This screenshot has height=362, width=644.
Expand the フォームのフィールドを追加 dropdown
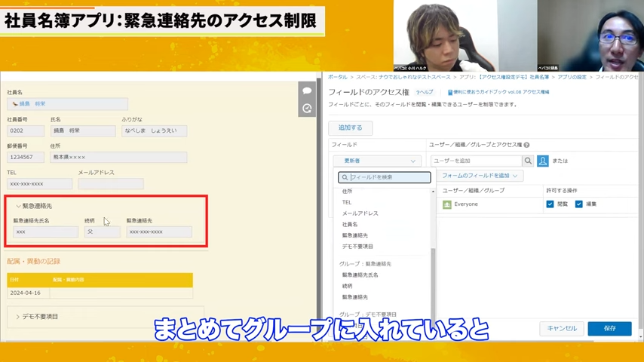(x=480, y=176)
